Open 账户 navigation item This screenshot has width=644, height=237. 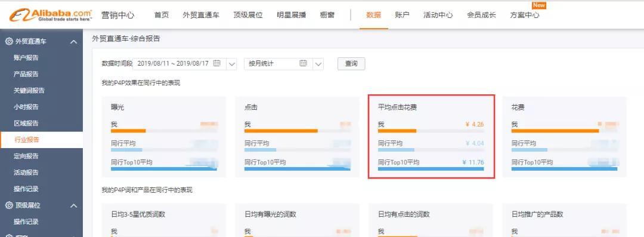coord(402,16)
